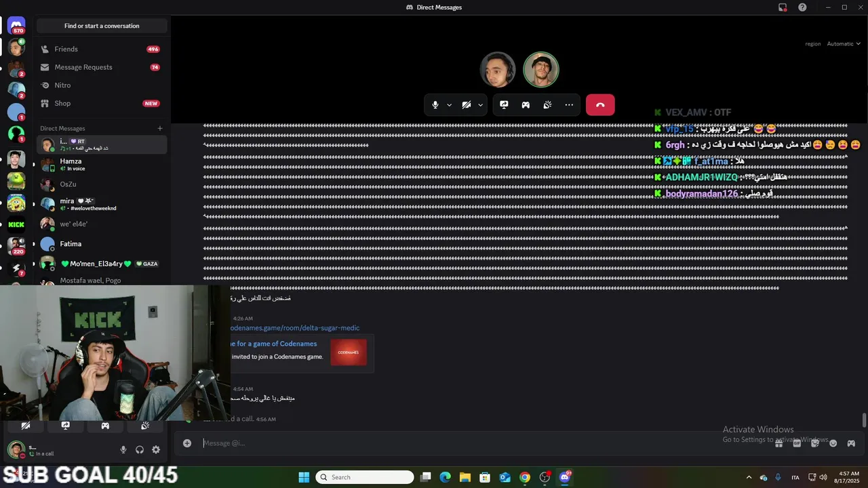Open more call options ellipsis
Screen dimensions: 868x488
point(569,105)
